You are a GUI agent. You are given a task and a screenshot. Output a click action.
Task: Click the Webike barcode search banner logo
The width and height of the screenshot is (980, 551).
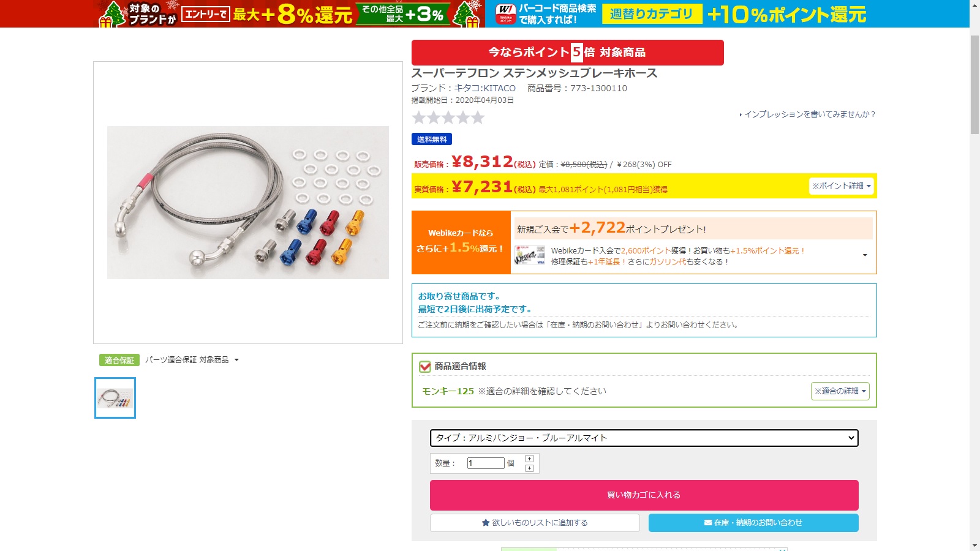pos(506,13)
